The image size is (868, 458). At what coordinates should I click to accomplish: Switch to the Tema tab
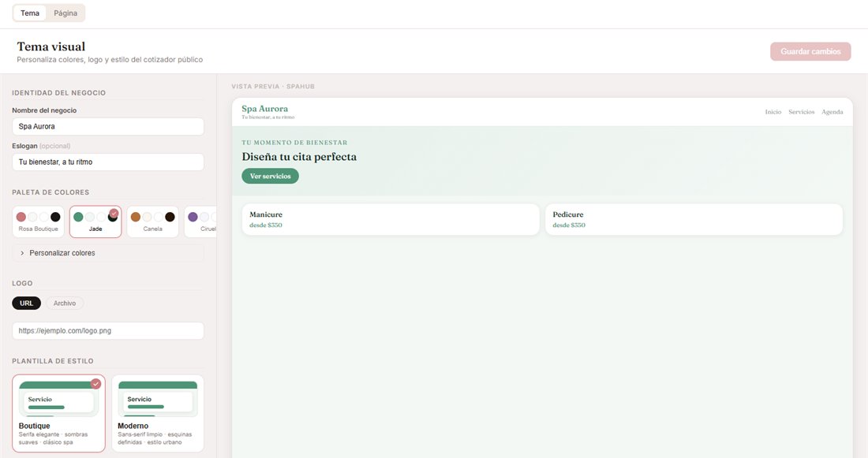click(x=30, y=13)
